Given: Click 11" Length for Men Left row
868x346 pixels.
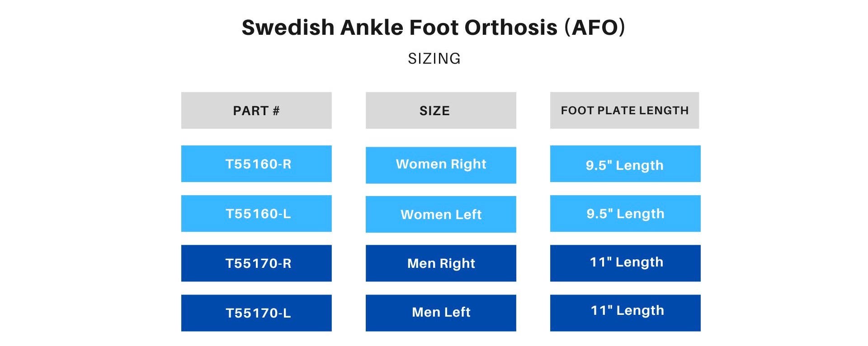Looking at the screenshot, I should click(625, 313).
